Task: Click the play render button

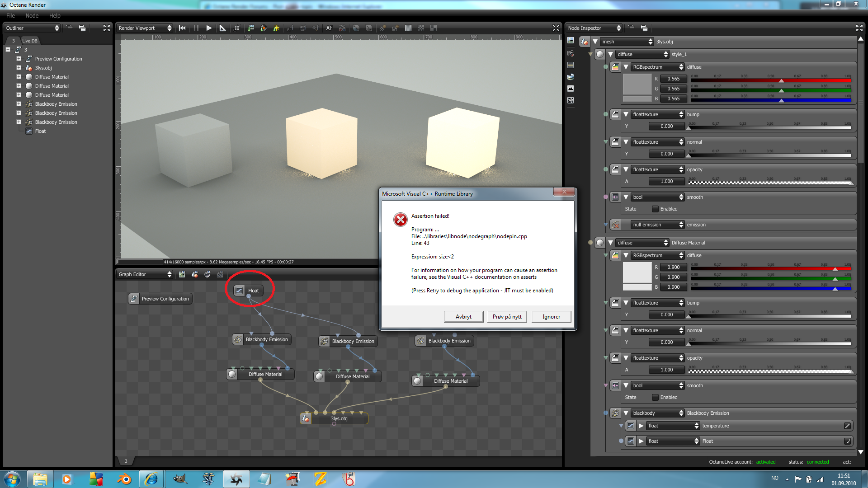Action: tap(209, 28)
